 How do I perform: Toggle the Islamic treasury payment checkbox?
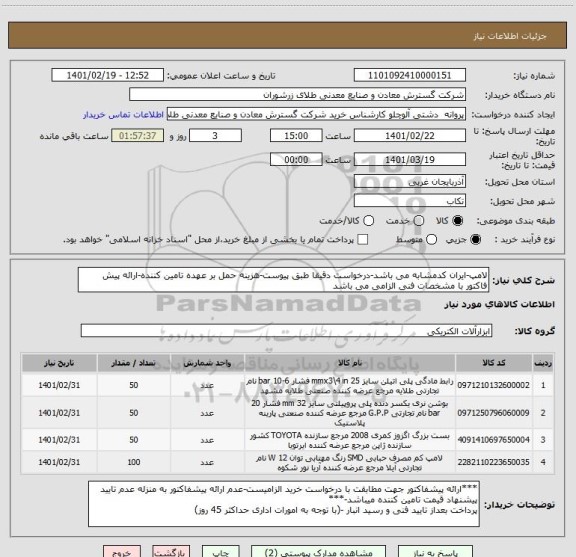[363, 240]
